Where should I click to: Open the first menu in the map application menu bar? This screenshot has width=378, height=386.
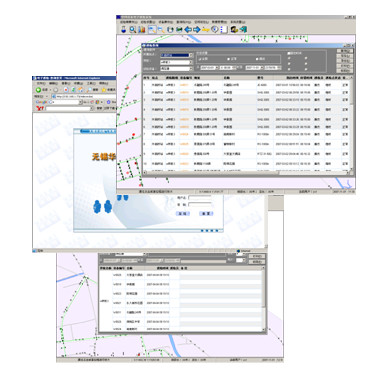(x=128, y=22)
